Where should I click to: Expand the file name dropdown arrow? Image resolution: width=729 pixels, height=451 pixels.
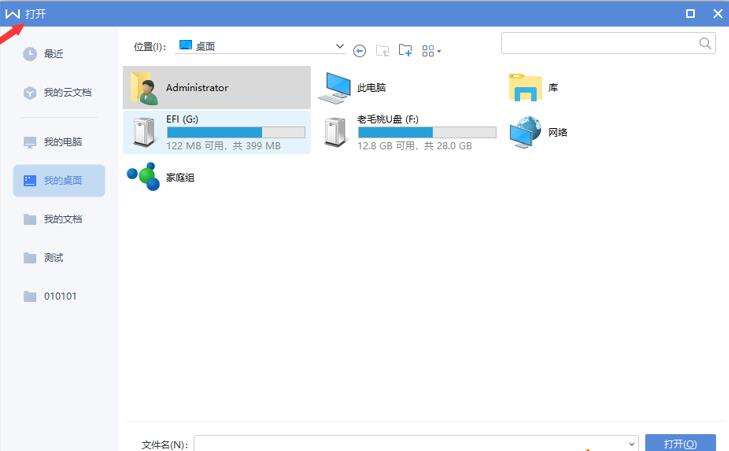[x=631, y=444]
